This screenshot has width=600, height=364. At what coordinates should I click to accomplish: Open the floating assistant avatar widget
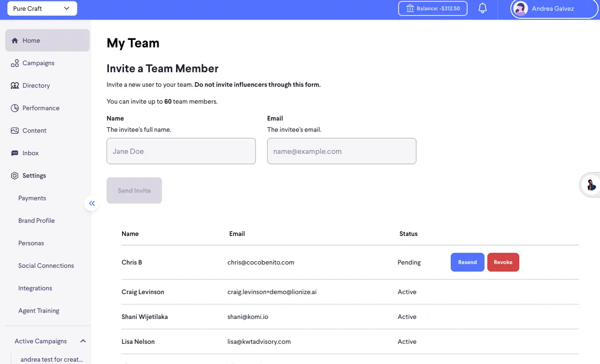click(591, 185)
